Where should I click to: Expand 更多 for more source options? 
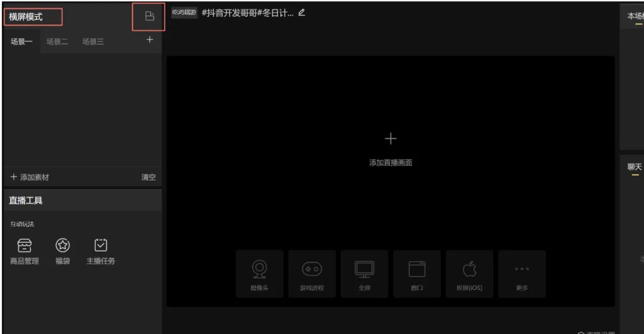(x=522, y=274)
